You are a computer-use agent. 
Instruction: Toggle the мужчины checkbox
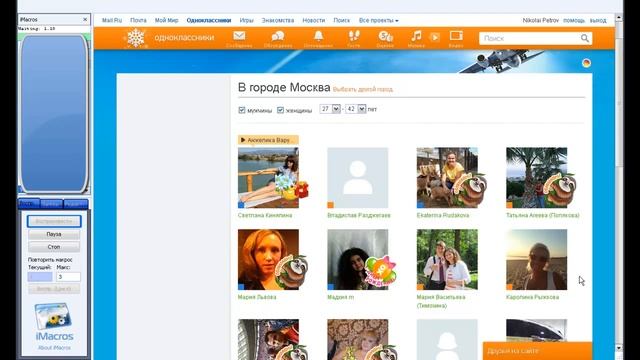point(242,110)
